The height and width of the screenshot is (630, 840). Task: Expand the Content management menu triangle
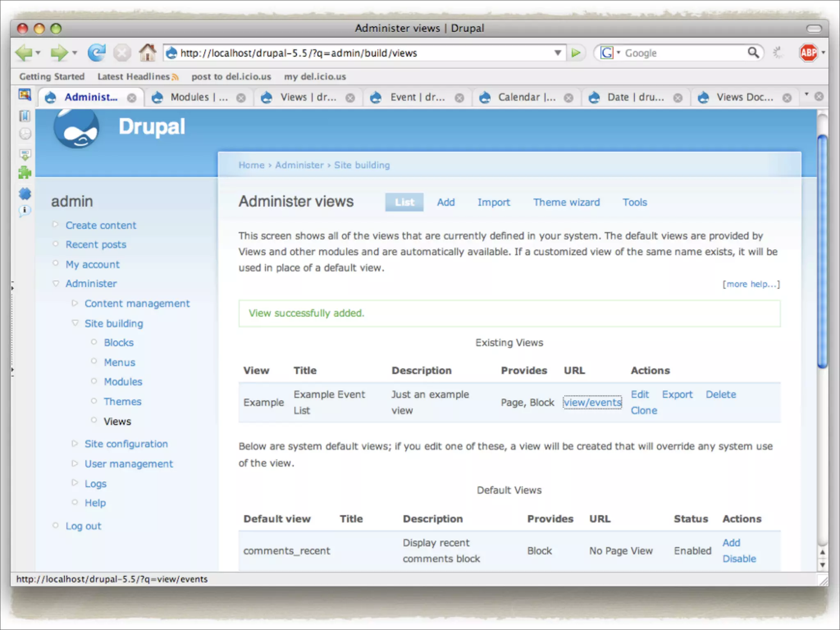pos(75,303)
